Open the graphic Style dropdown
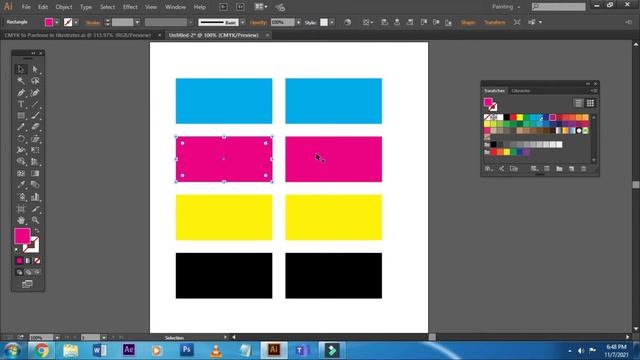Screen dimensions: 640x360 pos(332,22)
